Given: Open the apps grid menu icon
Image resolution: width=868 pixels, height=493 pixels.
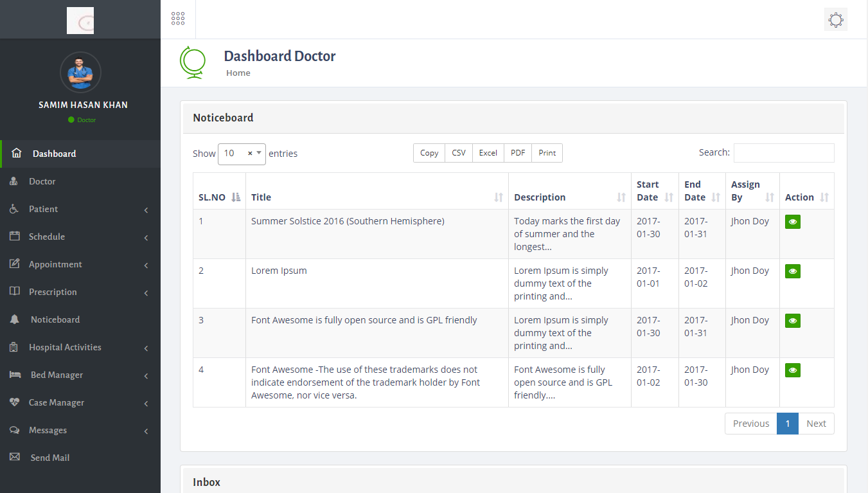Looking at the screenshot, I should [178, 19].
